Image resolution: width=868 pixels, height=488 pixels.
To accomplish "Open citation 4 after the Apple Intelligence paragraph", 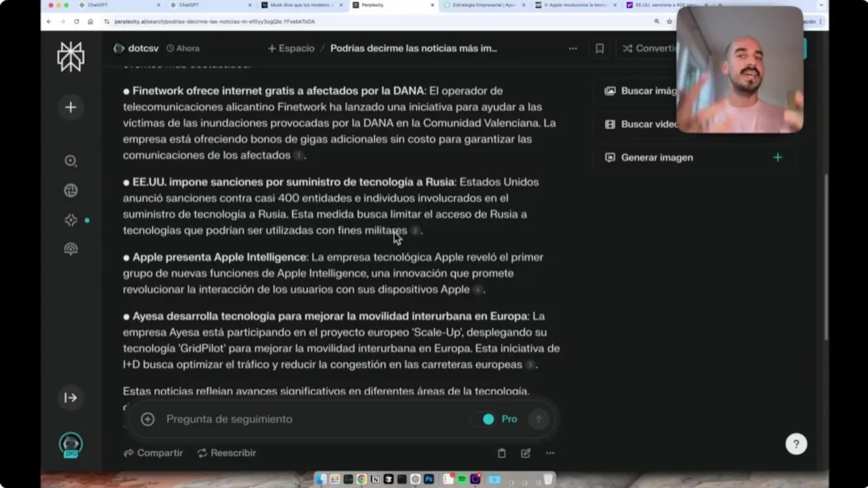I will (x=477, y=289).
